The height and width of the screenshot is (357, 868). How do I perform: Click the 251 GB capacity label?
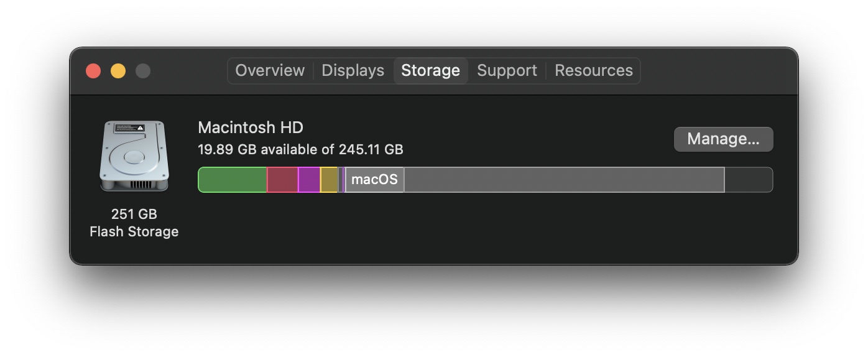click(134, 214)
